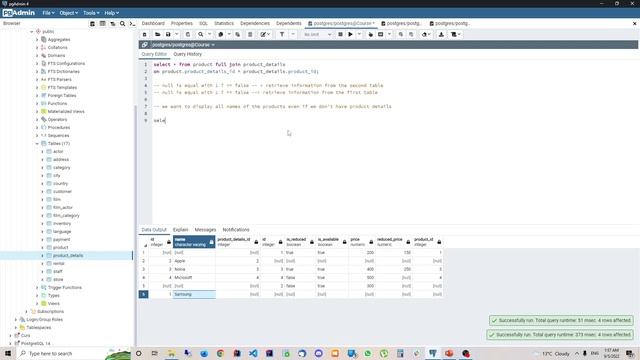Click the reduced_price column header
The image size is (640, 360).
click(393, 242)
